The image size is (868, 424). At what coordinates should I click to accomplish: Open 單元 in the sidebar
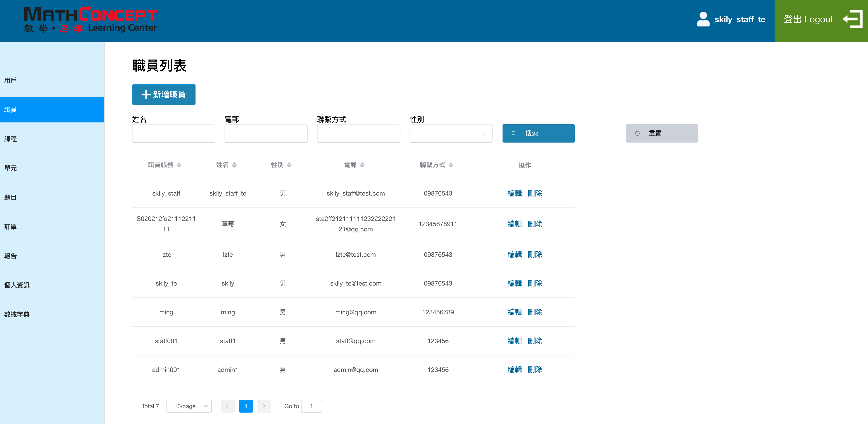tap(52, 168)
